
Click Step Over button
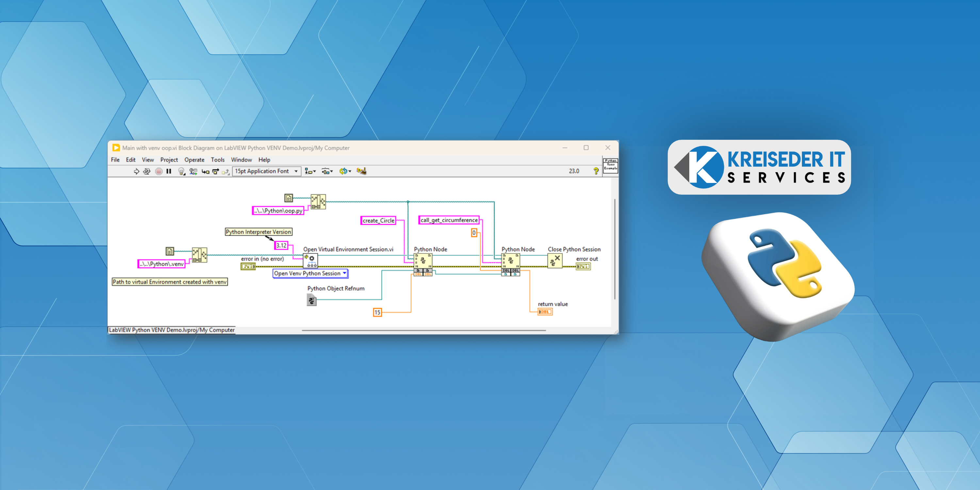216,171
